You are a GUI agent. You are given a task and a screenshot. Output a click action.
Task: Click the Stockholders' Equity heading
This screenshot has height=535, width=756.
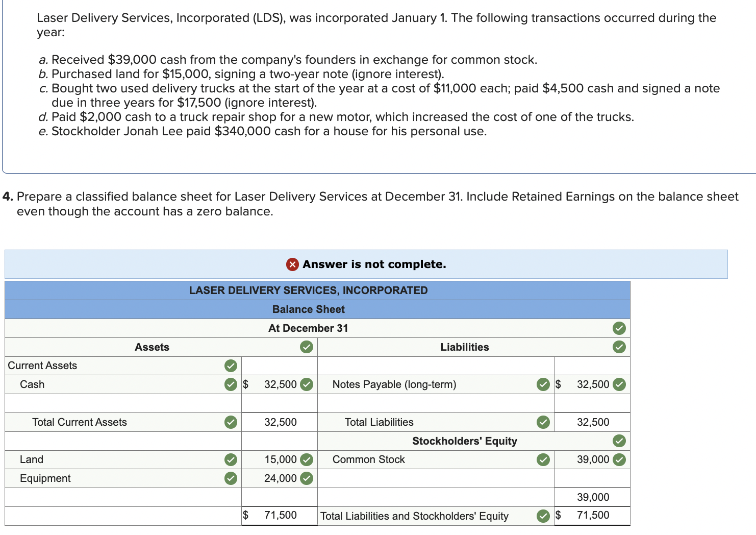[x=464, y=441]
